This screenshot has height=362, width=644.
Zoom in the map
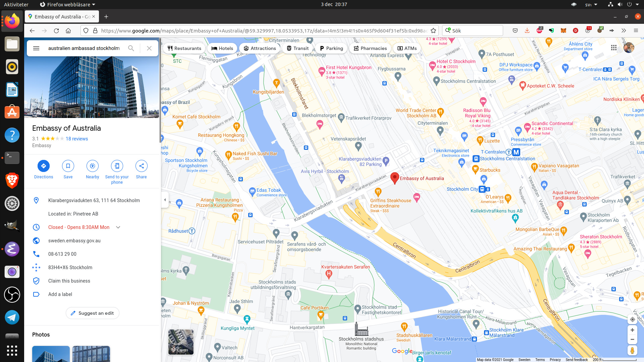[632, 330]
